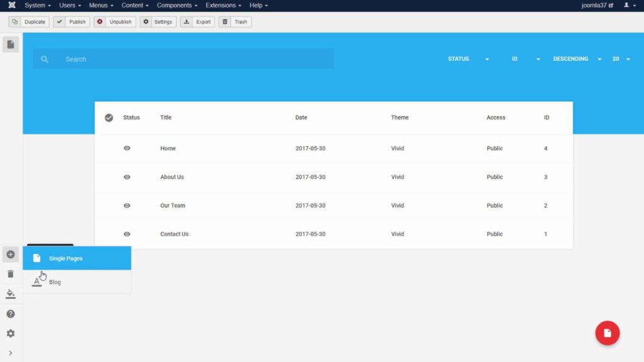
Task: Click the Publish button
Action: pos(72,22)
